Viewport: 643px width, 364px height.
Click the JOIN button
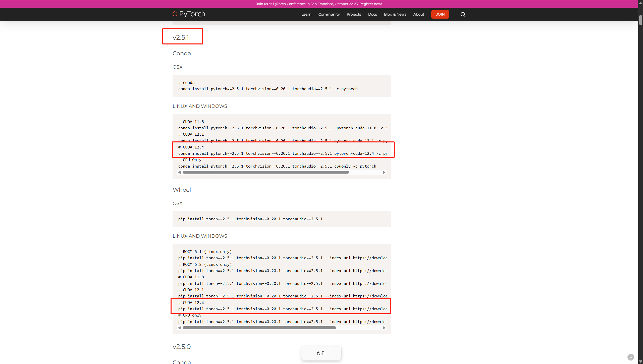coord(440,14)
